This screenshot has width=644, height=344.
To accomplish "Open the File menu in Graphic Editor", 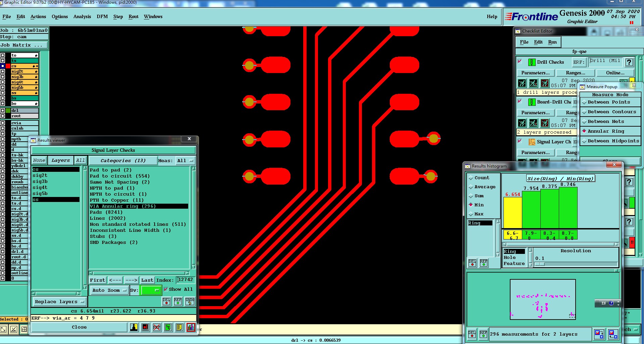I will coord(7,17).
